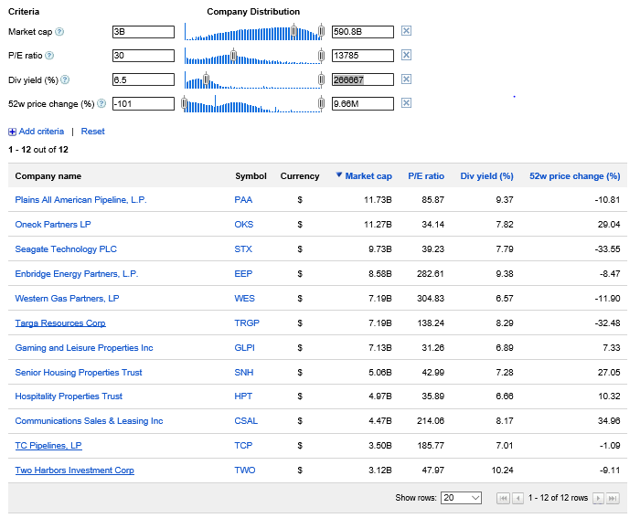
Task: Jump to the last results page
Action: [612, 498]
